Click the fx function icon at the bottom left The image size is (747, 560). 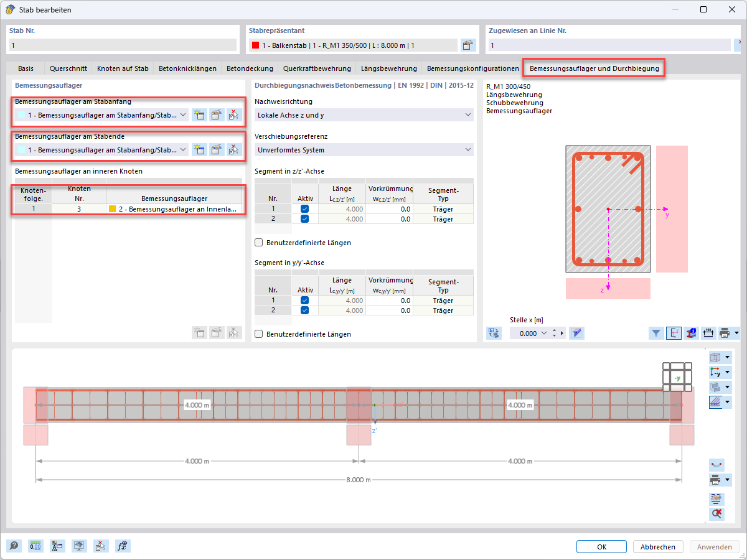123,546
